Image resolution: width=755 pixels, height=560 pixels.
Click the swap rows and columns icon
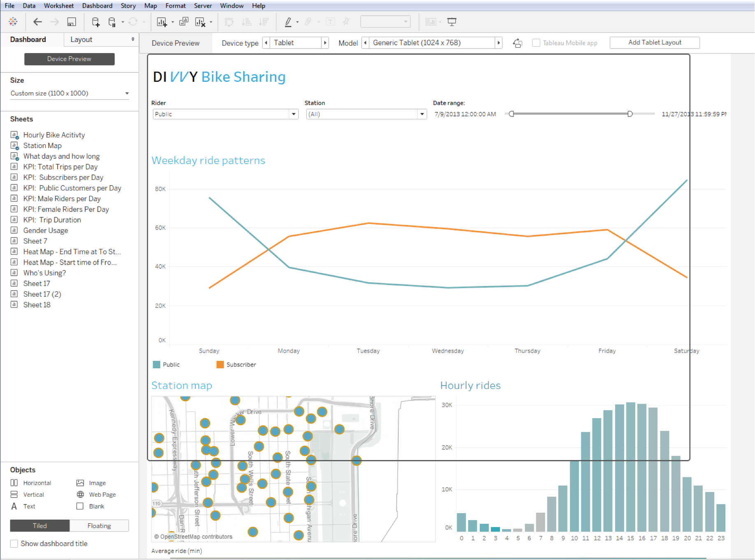coord(229,22)
